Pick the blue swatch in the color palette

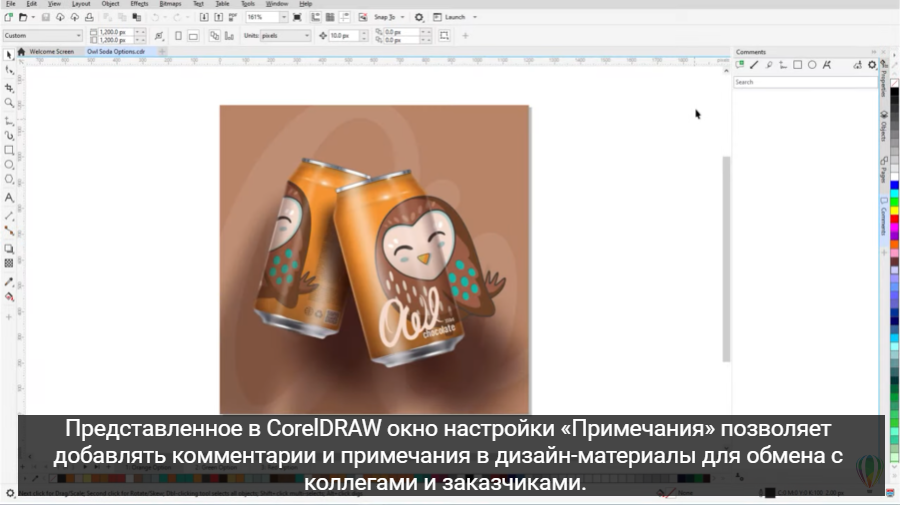tap(894, 185)
